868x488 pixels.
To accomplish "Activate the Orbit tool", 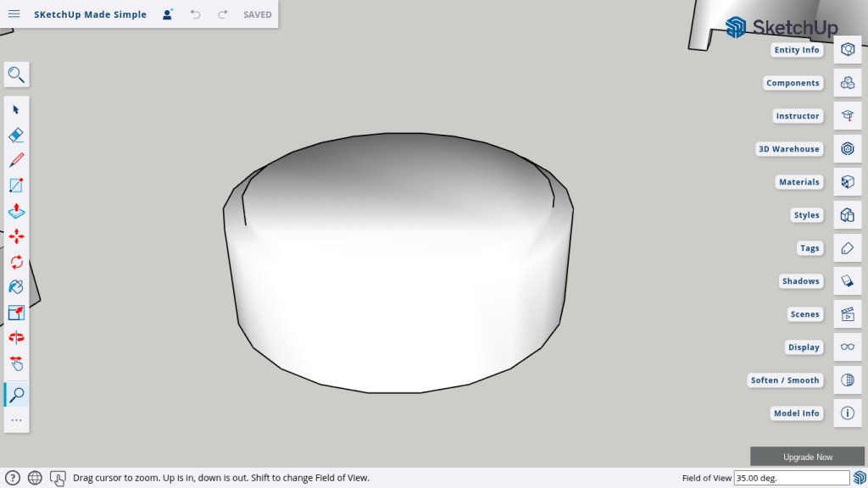I will pos(16,338).
